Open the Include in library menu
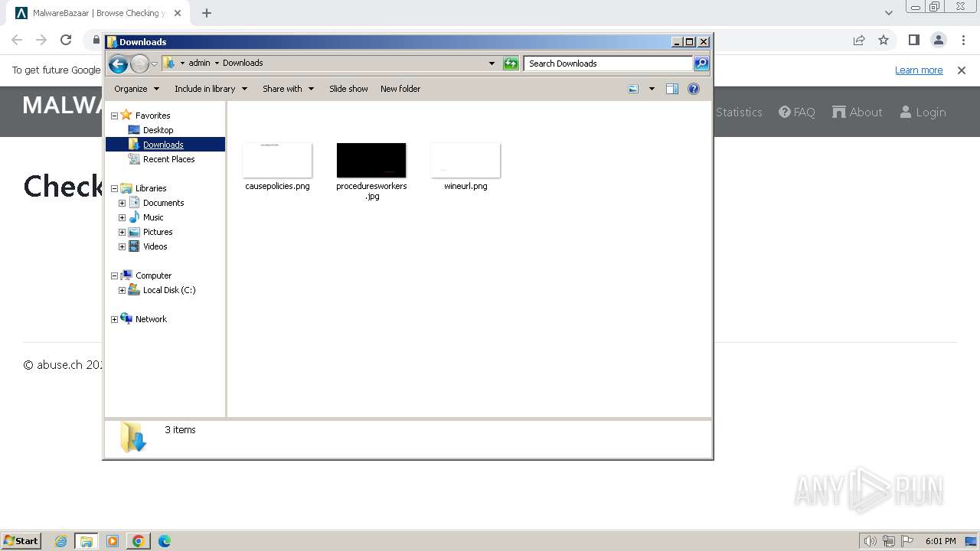The image size is (980, 551). (x=211, y=89)
